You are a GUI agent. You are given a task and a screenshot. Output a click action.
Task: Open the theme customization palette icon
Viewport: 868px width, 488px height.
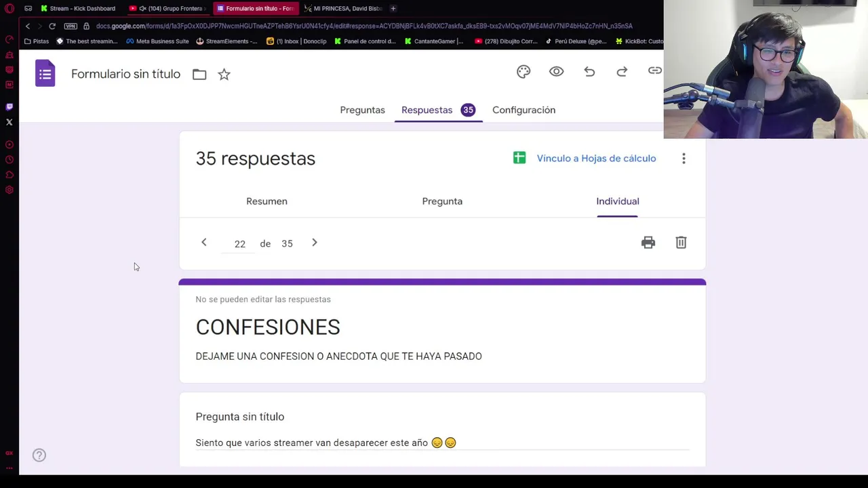click(524, 72)
